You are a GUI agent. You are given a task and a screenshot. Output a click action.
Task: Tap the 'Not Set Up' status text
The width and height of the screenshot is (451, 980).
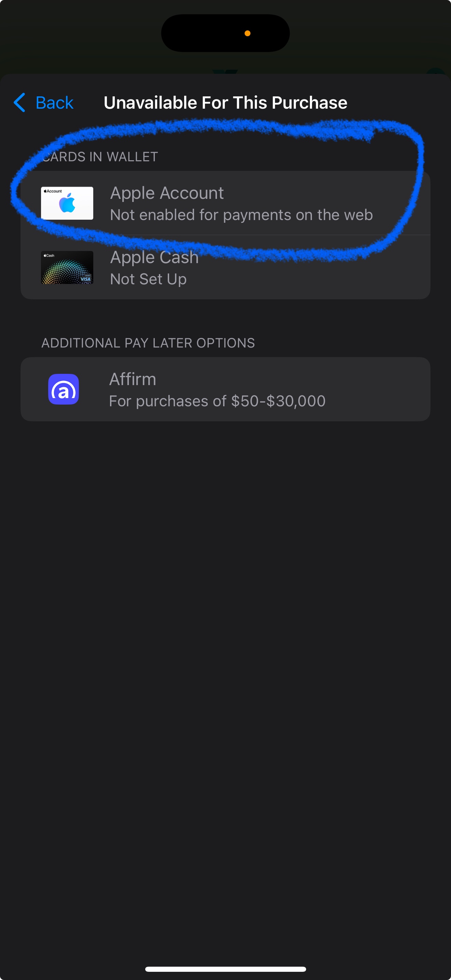pyautogui.click(x=148, y=279)
